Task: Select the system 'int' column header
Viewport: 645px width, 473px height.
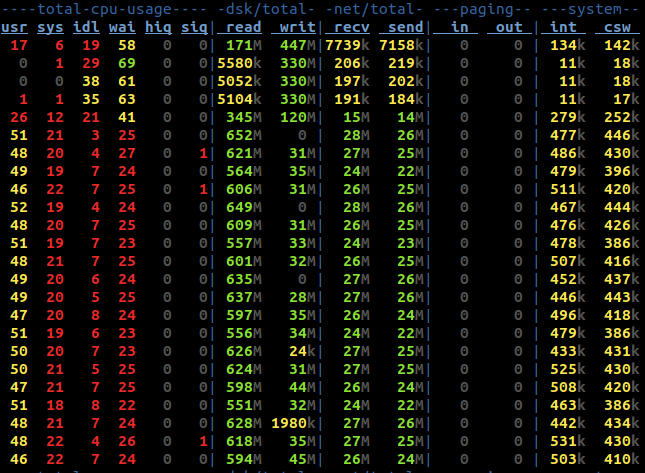Action: pos(563,27)
